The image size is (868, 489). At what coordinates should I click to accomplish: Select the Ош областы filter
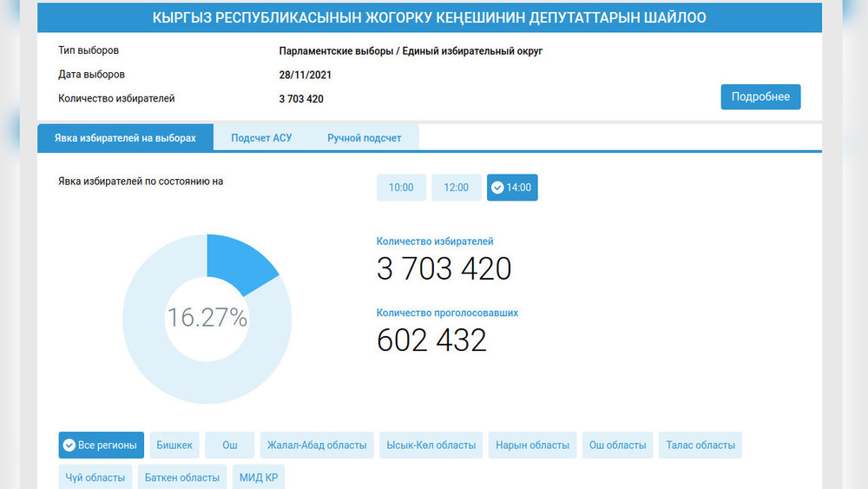(x=617, y=446)
